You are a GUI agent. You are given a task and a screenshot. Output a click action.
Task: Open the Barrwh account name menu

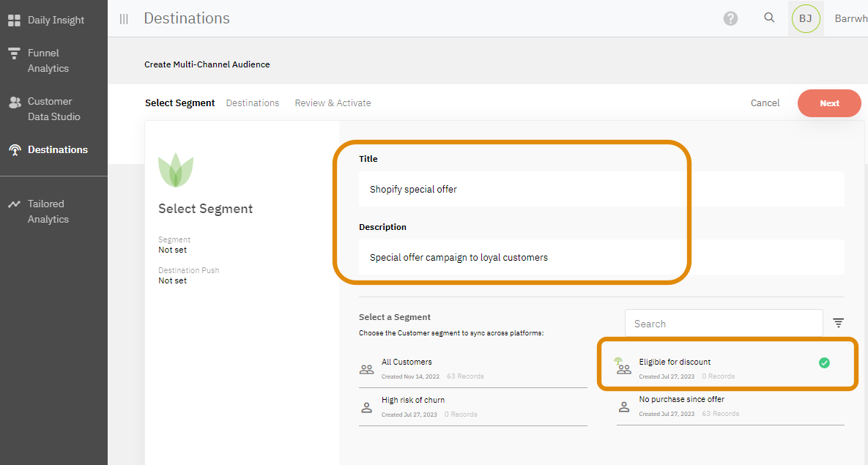pos(850,19)
